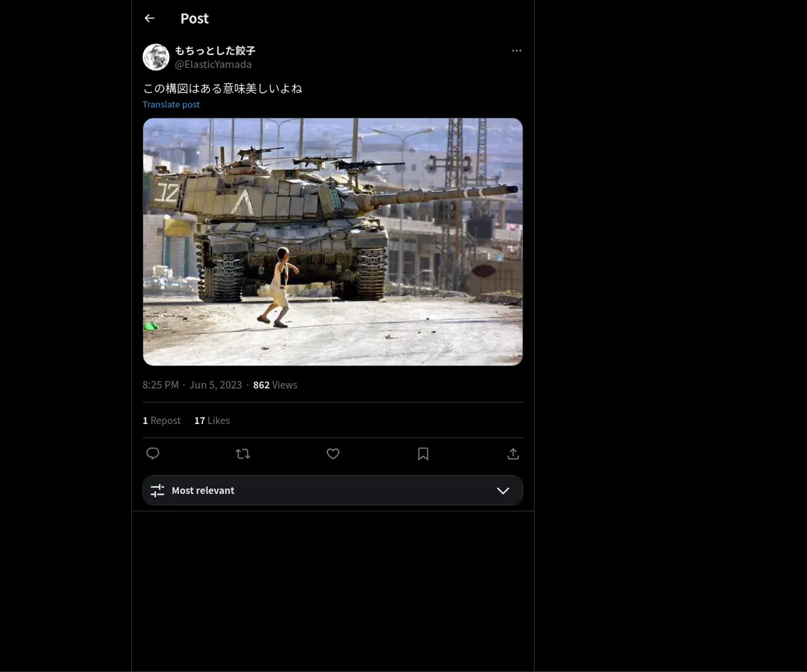Image resolution: width=807 pixels, height=672 pixels.
Task: Open the Most relevant sort dropdown label
Action: click(x=203, y=491)
